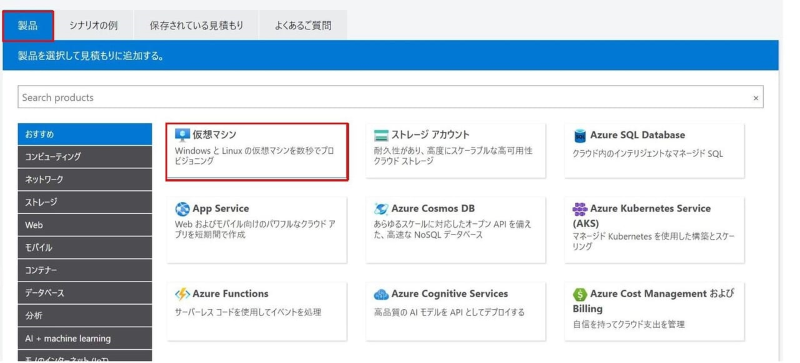800x363 pixels.
Task: Click マネージド Kubernetes を使用した description
Action: (654, 241)
